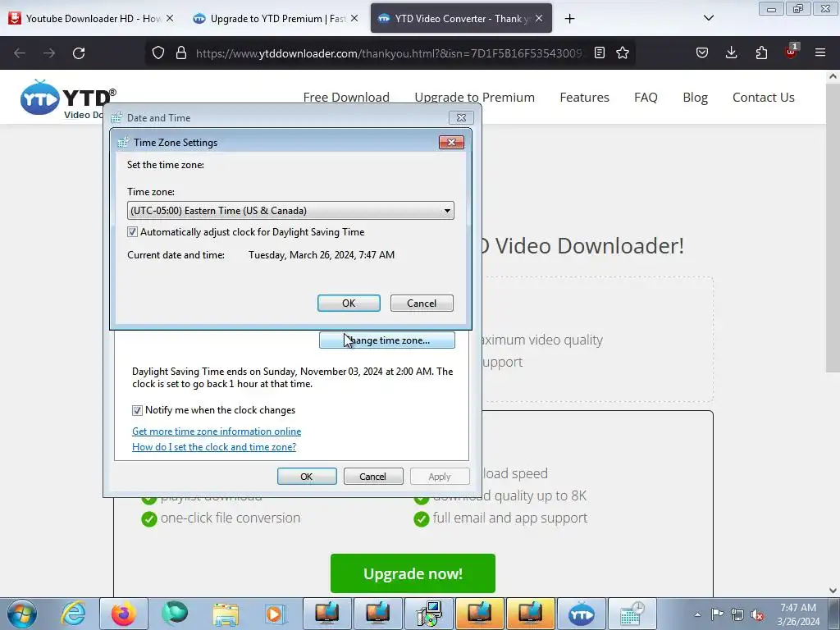The image size is (840, 630).
Task: Open the Pocket save icon
Action: coord(702,52)
